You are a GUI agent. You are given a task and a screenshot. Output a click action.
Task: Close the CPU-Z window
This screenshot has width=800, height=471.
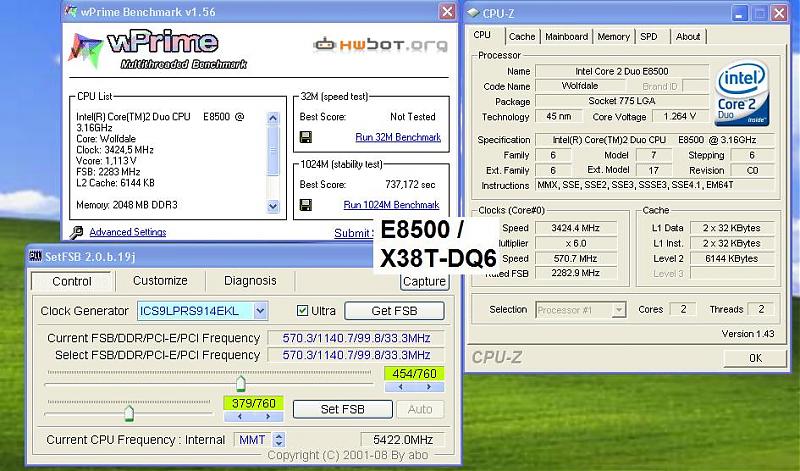point(779,13)
